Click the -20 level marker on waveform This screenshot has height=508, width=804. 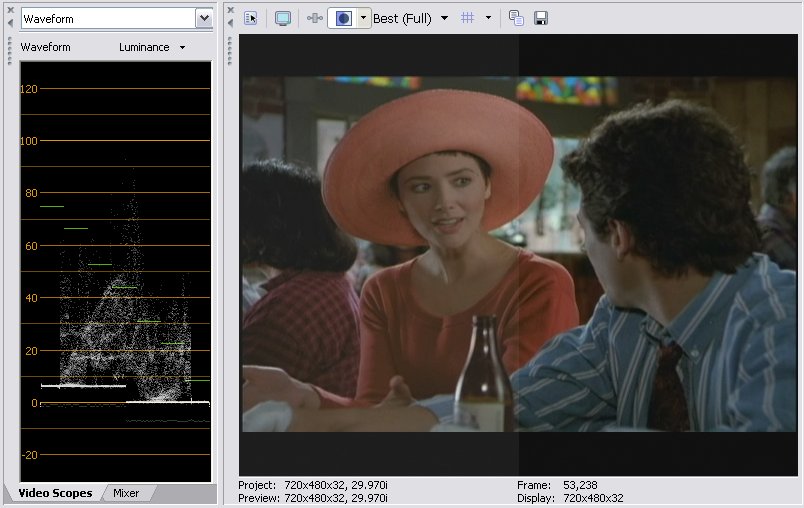point(30,455)
